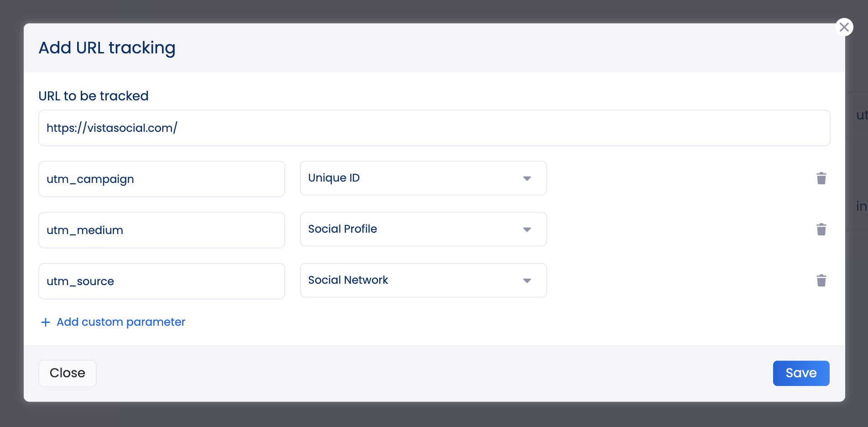
Task: Click the Social Network value field
Action: 348,280
